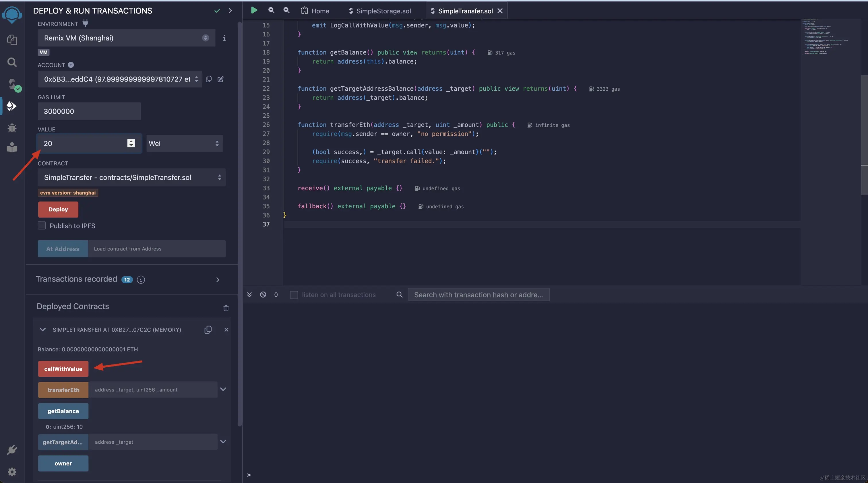Open the Solidity compiler sidebar icon
Viewport: 868px width, 483px height.
[12, 84]
